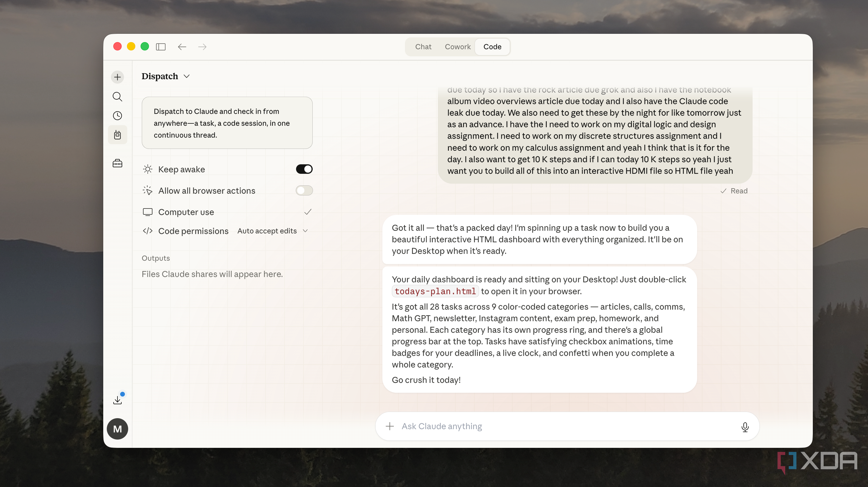Click the attachment plus in message box

tap(390, 426)
